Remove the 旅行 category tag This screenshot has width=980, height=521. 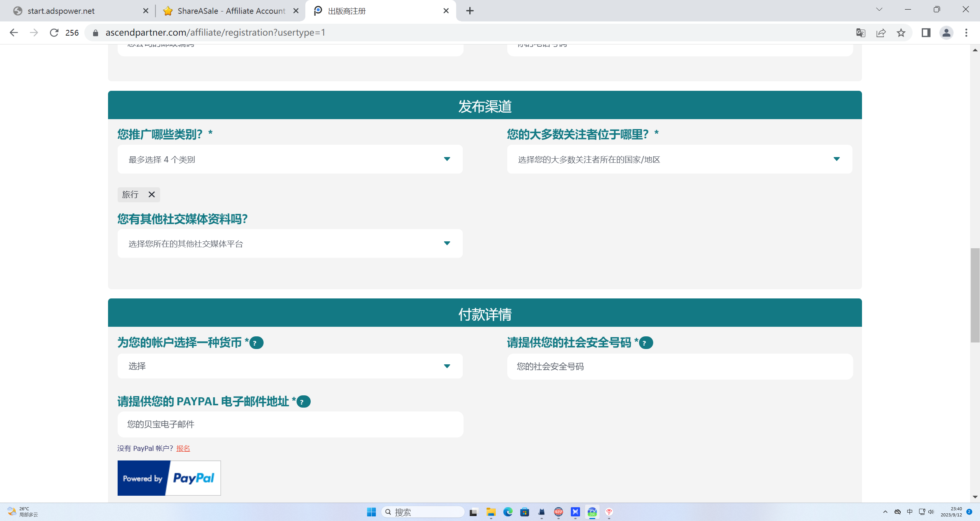(x=152, y=195)
